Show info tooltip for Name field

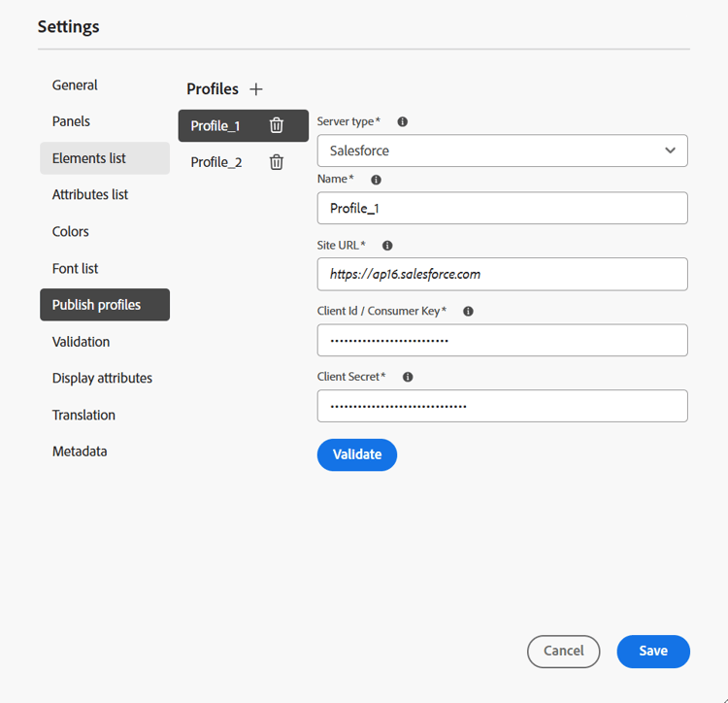(x=377, y=180)
